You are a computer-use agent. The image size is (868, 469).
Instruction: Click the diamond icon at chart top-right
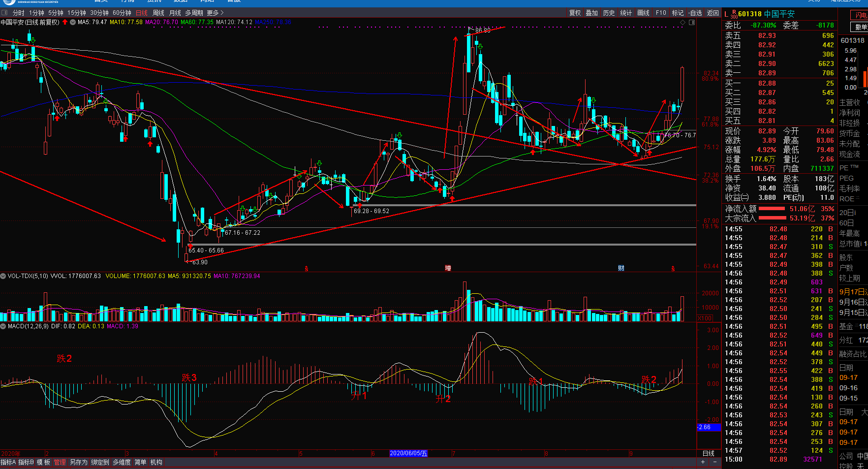click(682, 22)
